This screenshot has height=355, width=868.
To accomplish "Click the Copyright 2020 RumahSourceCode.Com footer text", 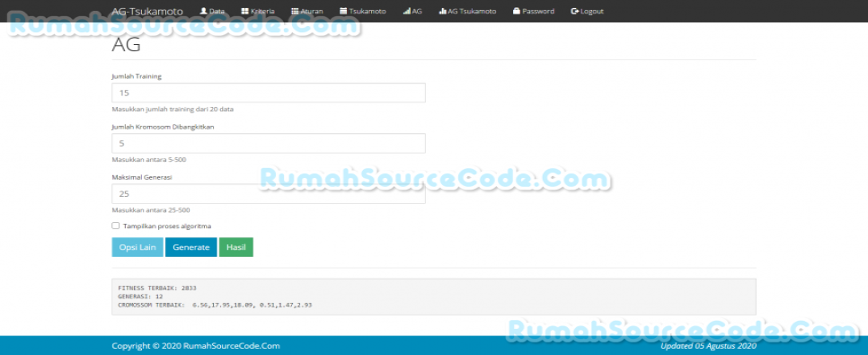I will [x=196, y=346].
